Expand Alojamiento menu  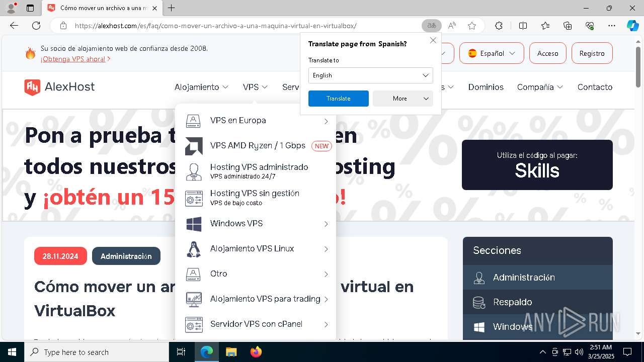tap(201, 87)
